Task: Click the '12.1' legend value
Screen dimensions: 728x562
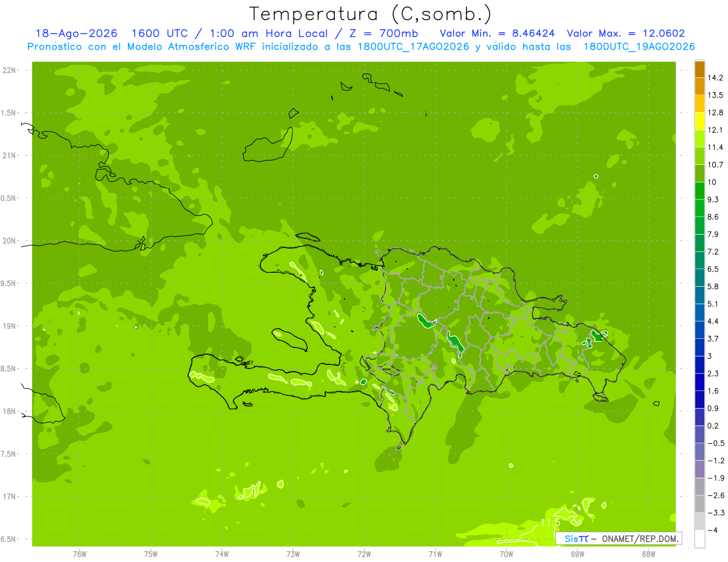Action: [715, 130]
